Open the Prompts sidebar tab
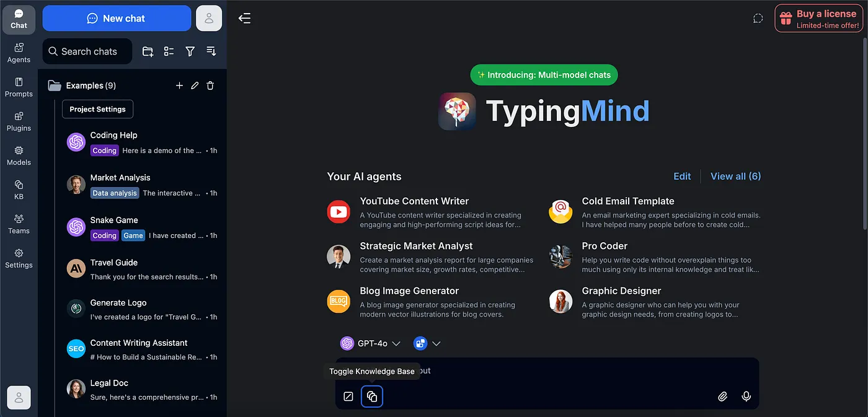The width and height of the screenshot is (868, 417). [x=19, y=87]
